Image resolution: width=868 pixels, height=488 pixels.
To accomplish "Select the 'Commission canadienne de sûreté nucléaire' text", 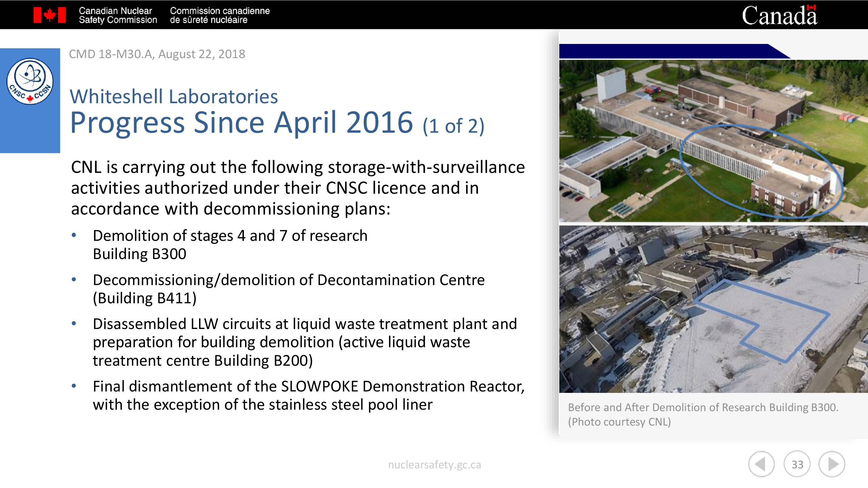I will point(220,15).
